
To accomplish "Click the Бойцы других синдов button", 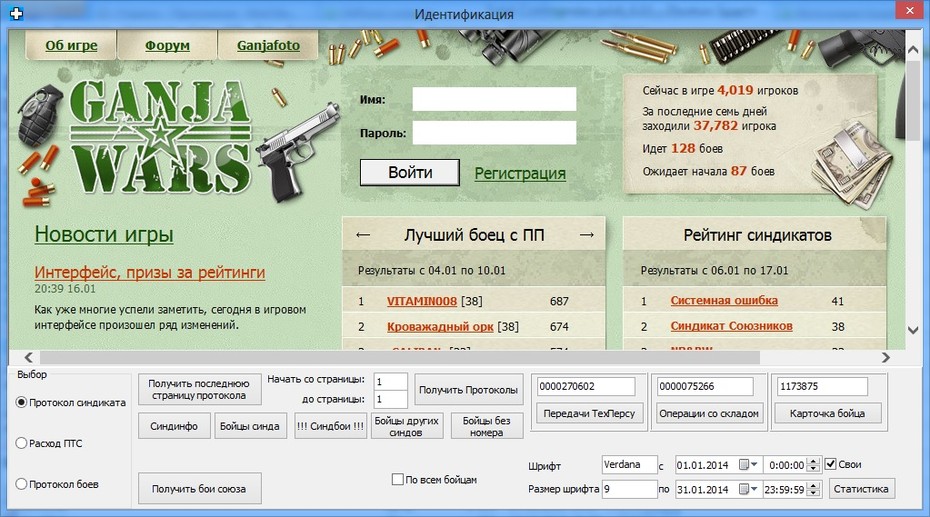I will (x=407, y=426).
